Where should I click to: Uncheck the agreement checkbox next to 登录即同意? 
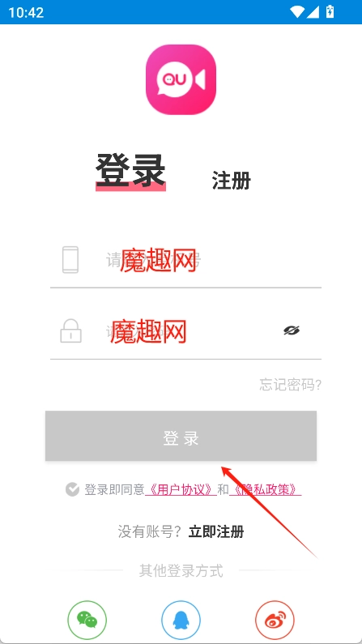72,489
